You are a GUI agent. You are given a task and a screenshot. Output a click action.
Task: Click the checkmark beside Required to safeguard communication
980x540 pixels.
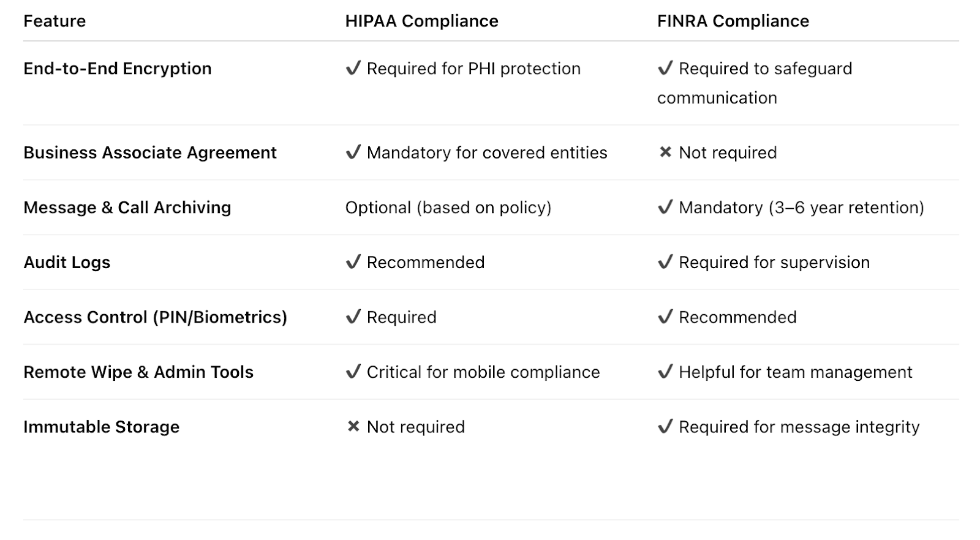pos(665,68)
